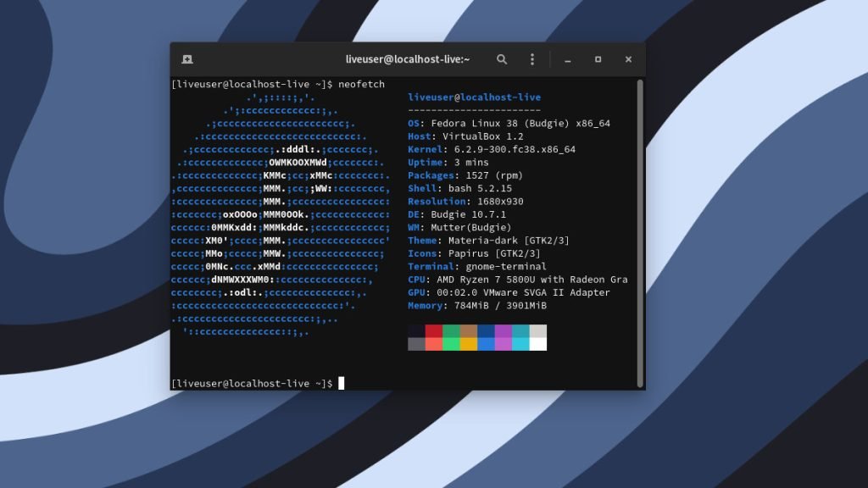Click the 'Packages: 1527 (rpm)' line

(465, 175)
